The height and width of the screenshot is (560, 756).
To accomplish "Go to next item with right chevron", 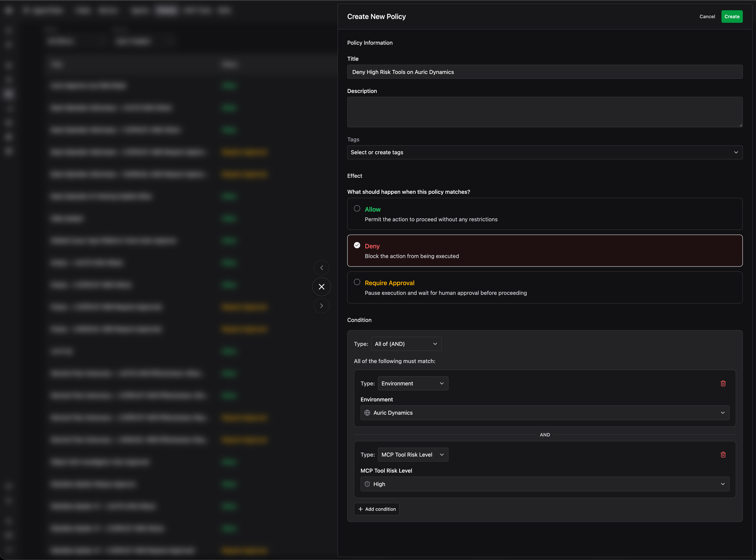I will pos(321,306).
